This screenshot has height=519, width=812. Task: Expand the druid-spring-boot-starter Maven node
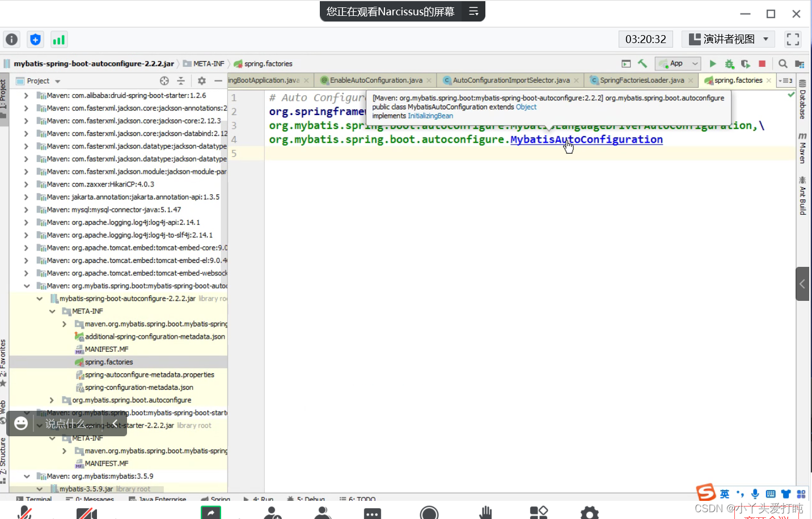pyautogui.click(x=26, y=96)
